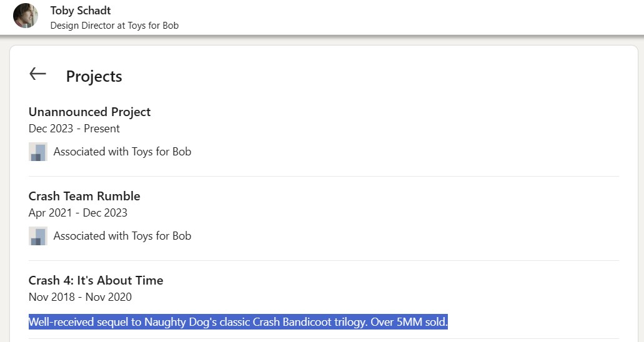Screen dimensions: 644x342
Task: Click the back arrow beside Projects
Action: 38,74
